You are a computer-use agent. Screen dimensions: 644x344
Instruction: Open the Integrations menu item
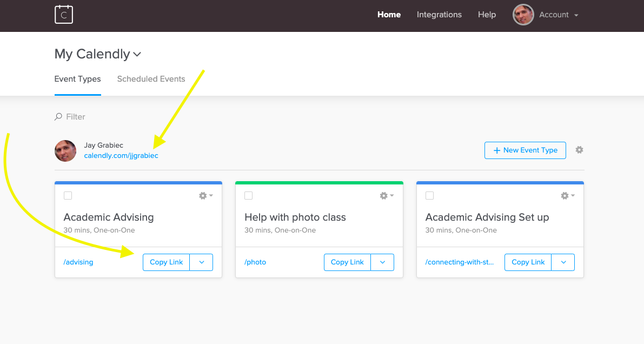coord(439,15)
